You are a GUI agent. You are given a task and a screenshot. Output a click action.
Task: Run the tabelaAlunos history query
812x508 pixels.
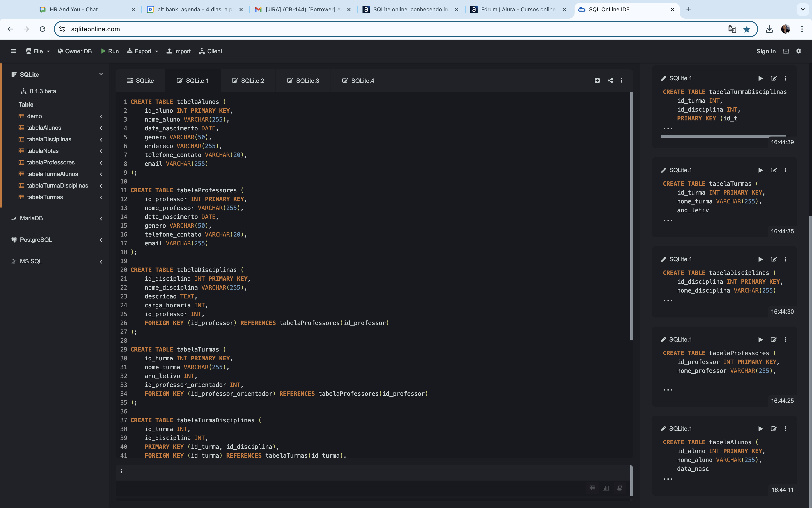761,429
